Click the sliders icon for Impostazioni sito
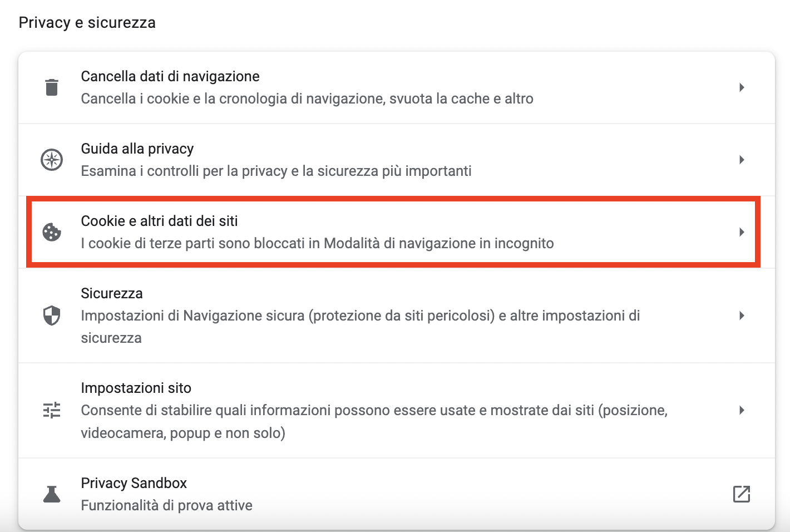This screenshot has width=790, height=532. pyautogui.click(x=52, y=410)
